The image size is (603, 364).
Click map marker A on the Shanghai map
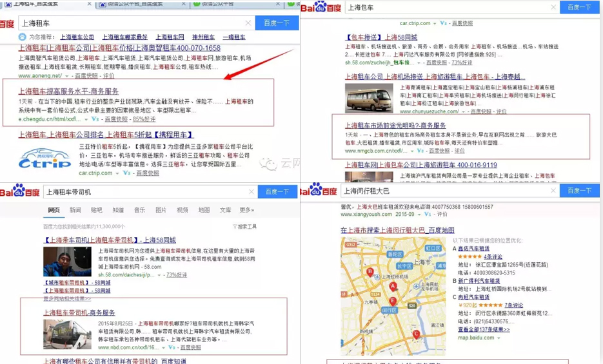(393, 287)
